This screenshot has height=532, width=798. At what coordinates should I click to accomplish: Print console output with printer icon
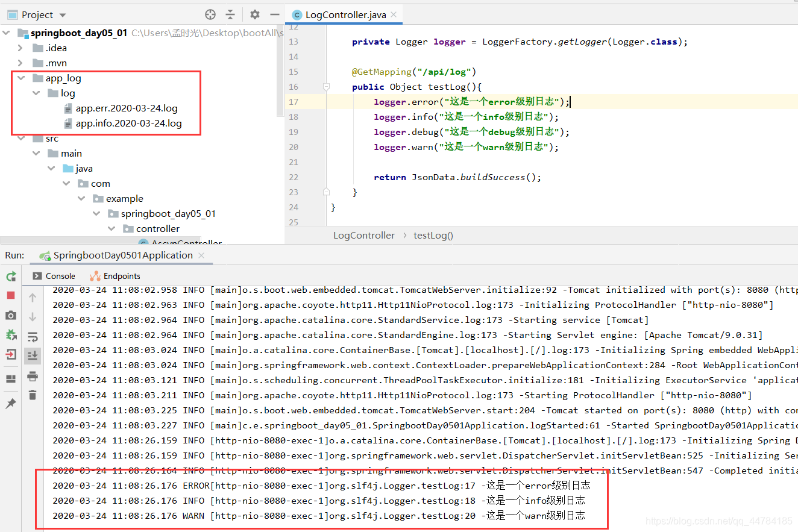point(33,377)
